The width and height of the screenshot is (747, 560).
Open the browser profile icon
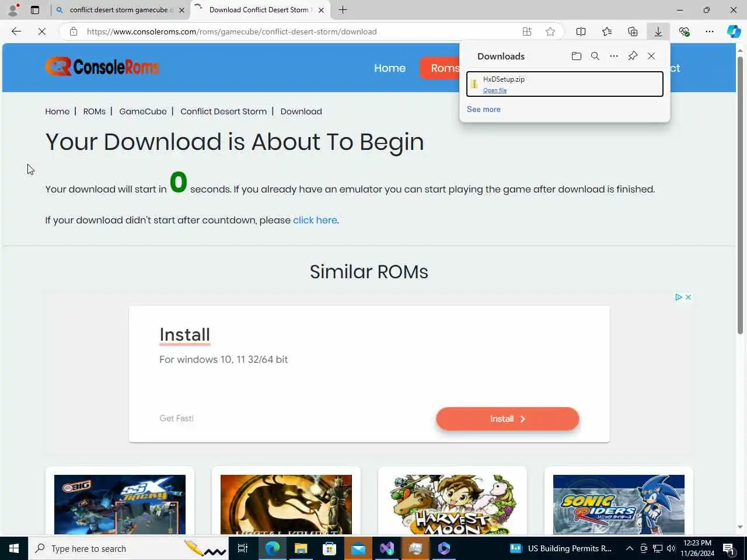tap(13, 10)
